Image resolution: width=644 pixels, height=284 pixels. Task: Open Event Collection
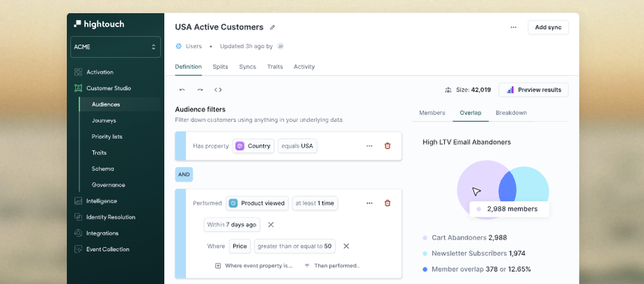pos(108,249)
